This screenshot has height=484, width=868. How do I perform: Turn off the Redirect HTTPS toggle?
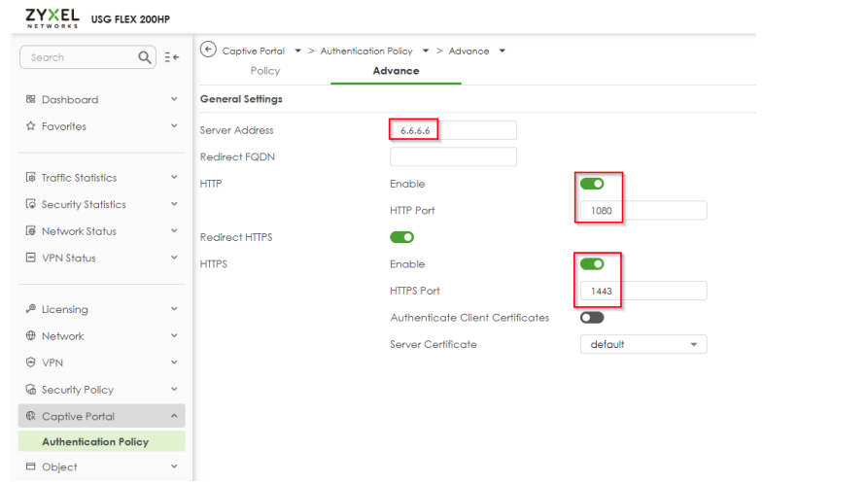[x=401, y=237]
